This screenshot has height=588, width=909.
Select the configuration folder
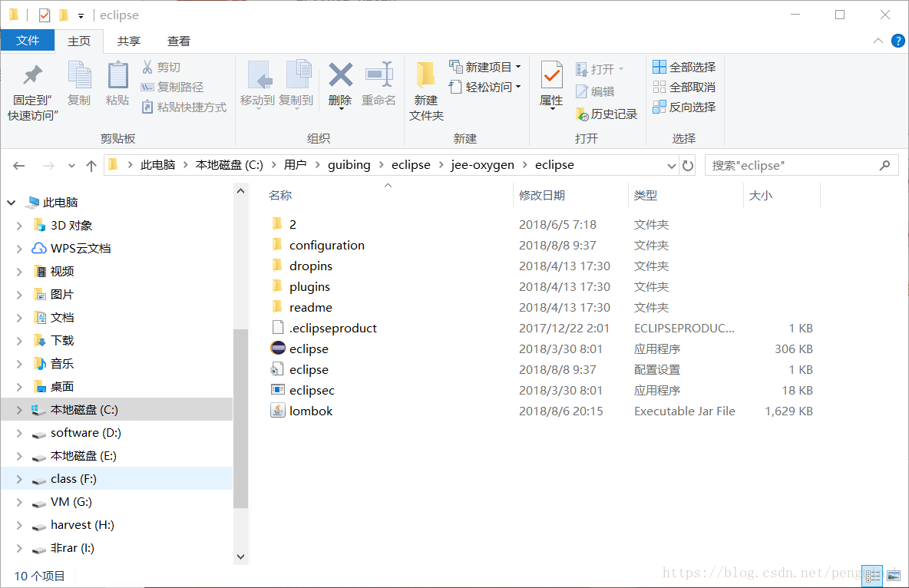(x=326, y=246)
